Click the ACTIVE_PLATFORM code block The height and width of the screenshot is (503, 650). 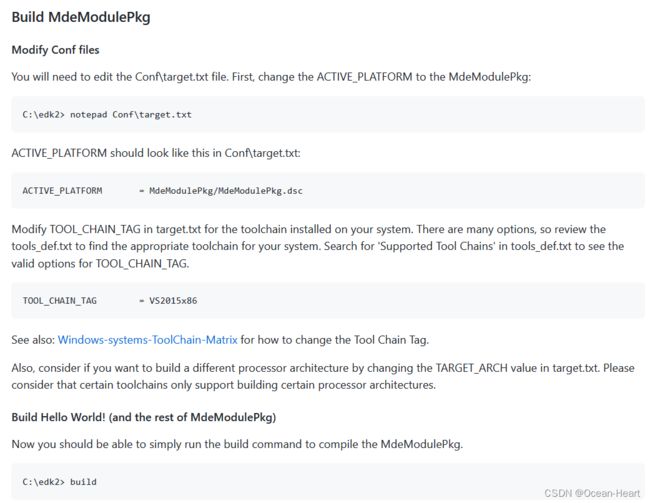[x=327, y=191]
